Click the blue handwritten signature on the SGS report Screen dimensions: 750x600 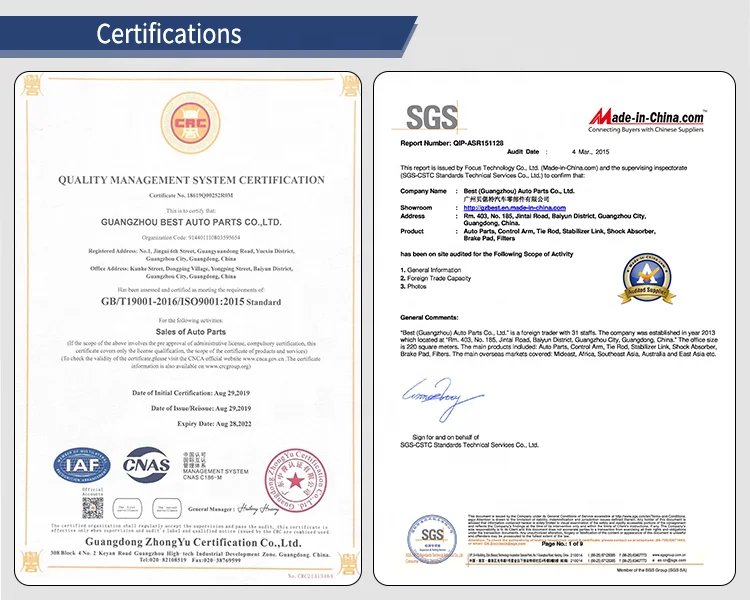[x=443, y=398]
